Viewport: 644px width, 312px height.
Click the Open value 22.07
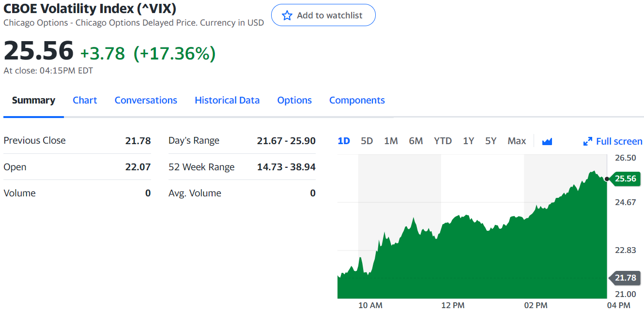[x=138, y=167]
